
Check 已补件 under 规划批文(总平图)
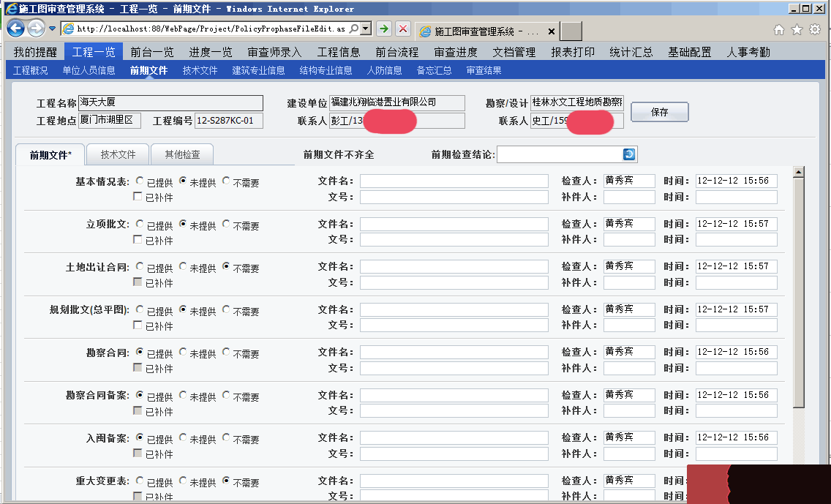point(138,325)
